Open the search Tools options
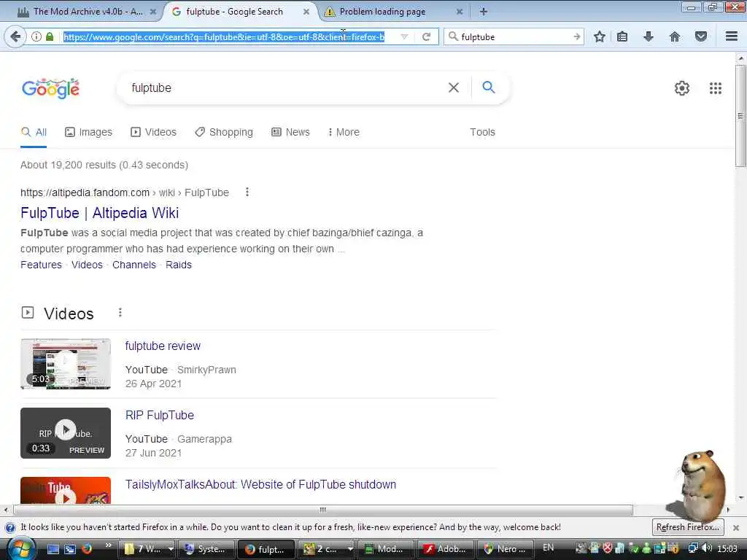747x560 pixels. pos(482,133)
